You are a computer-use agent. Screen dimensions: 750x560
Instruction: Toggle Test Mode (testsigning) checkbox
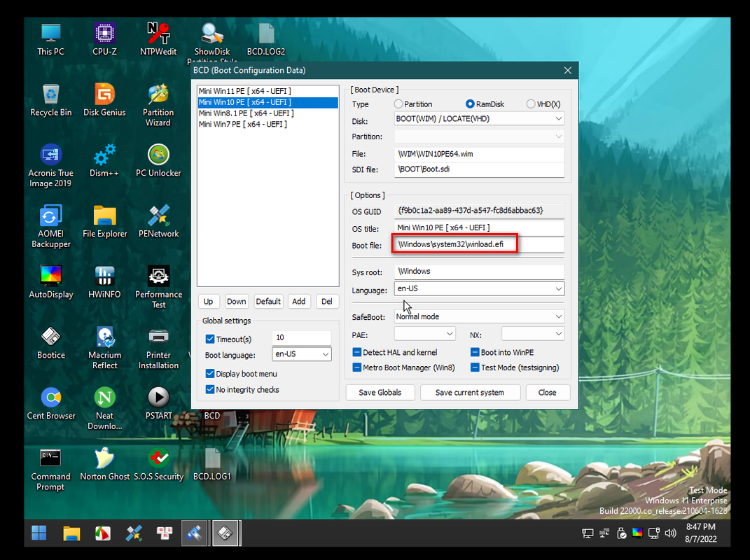(x=475, y=367)
